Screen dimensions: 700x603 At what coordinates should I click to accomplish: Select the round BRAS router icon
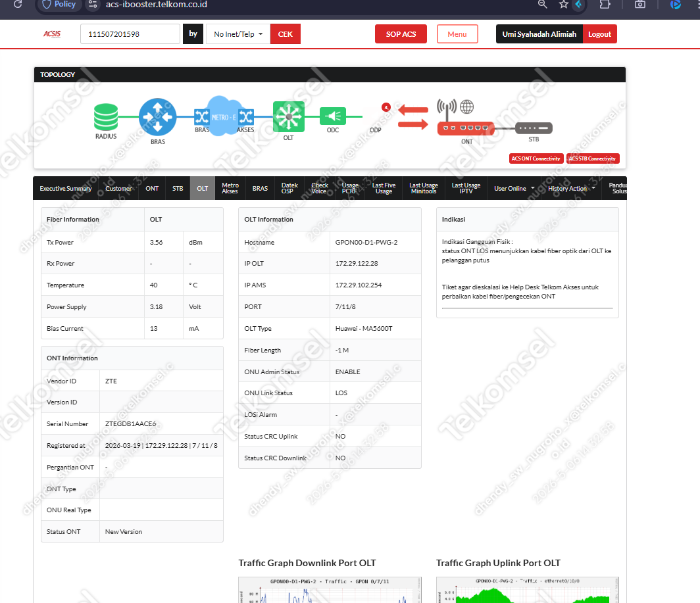tap(158, 117)
